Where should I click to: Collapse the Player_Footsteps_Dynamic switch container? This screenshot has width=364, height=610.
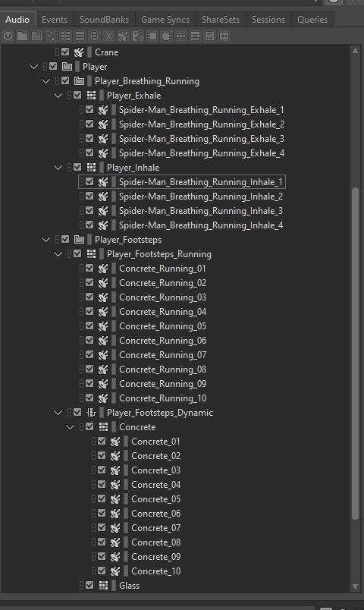[x=58, y=413]
